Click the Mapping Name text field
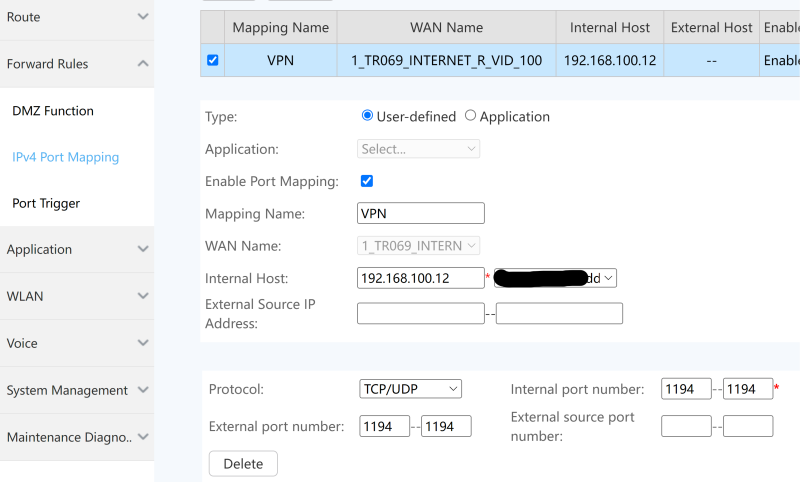This screenshot has width=800, height=482. click(x=420, y=213)
